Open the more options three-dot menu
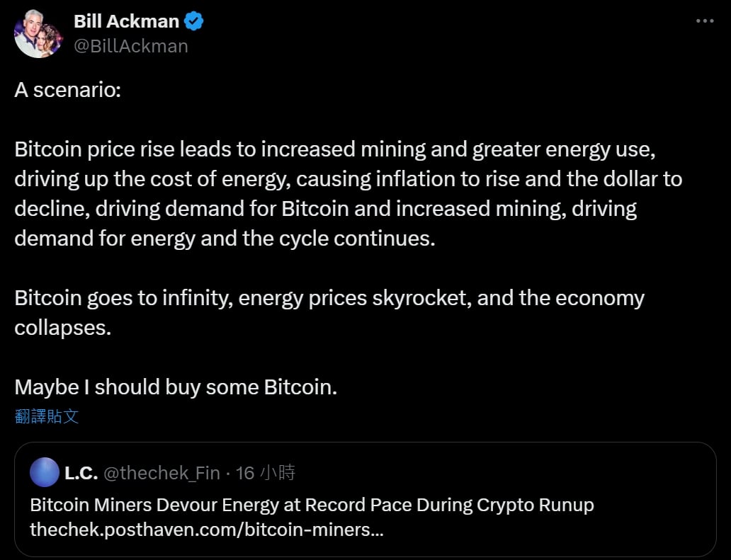The height and width of the screenshot is (560, 731). pos(704,21)
